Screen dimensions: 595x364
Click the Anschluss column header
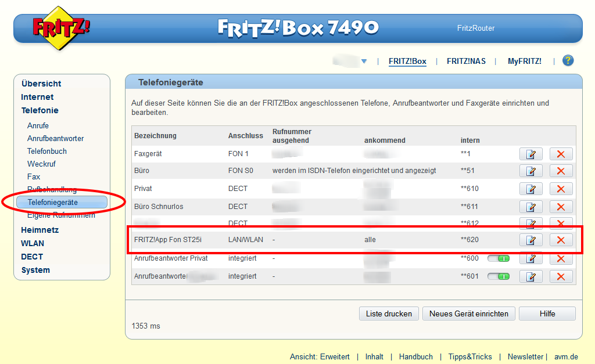(246, 136)
